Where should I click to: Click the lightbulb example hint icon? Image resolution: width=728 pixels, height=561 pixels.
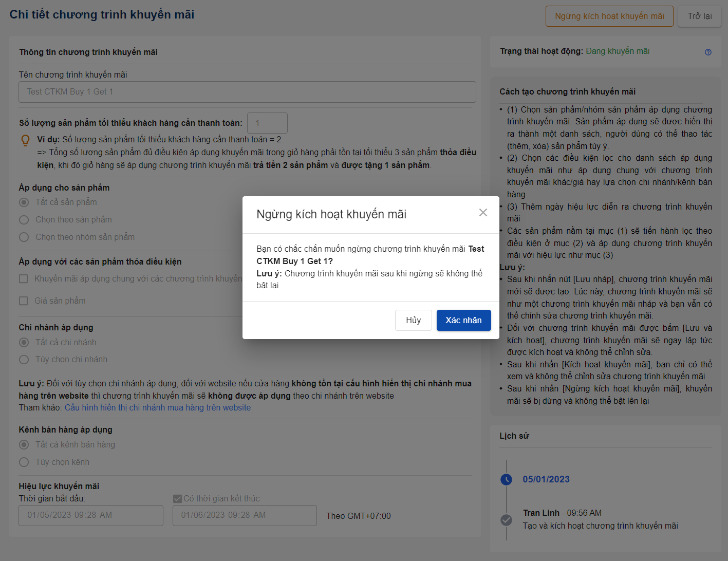[x=25, y=140]
